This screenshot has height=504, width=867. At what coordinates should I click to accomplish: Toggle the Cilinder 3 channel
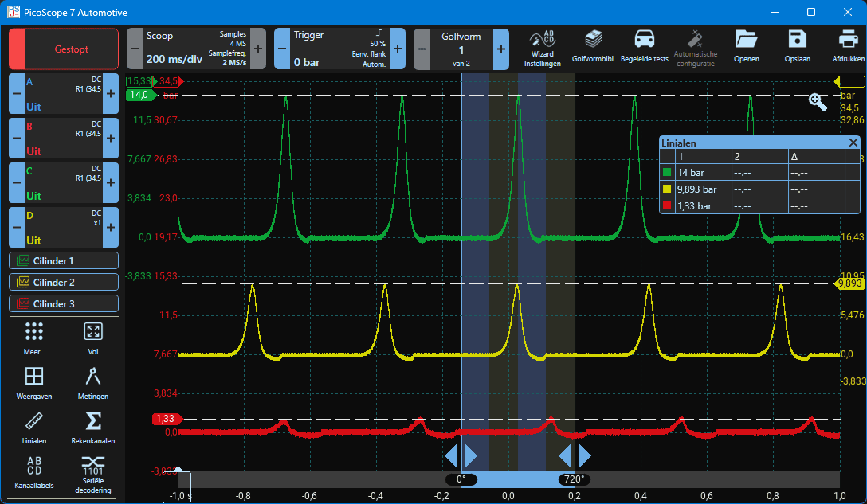(x=64, y=303)
